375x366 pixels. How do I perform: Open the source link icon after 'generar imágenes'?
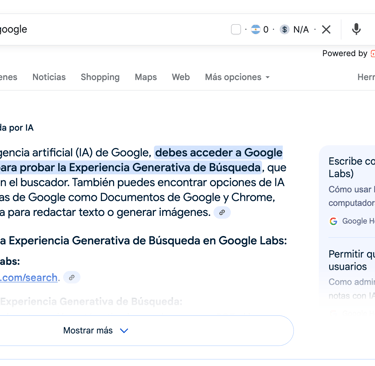[x=222, y=212]
